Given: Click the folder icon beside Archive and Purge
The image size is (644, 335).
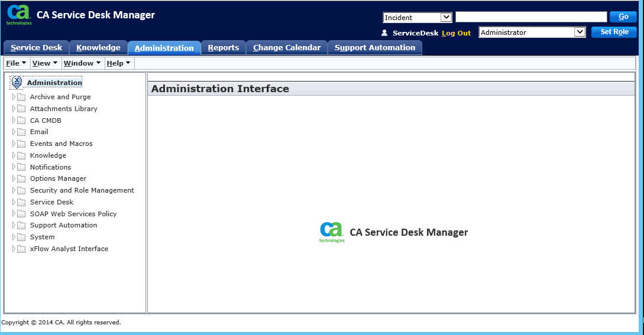Looking at the screenshot, I should [x=21, y=97].
